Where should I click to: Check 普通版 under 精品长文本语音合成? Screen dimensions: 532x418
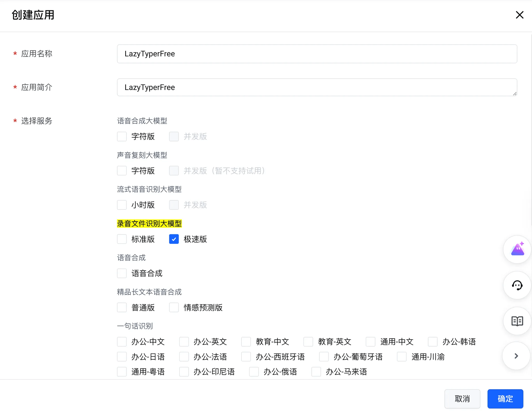click(x=122, y=307)
